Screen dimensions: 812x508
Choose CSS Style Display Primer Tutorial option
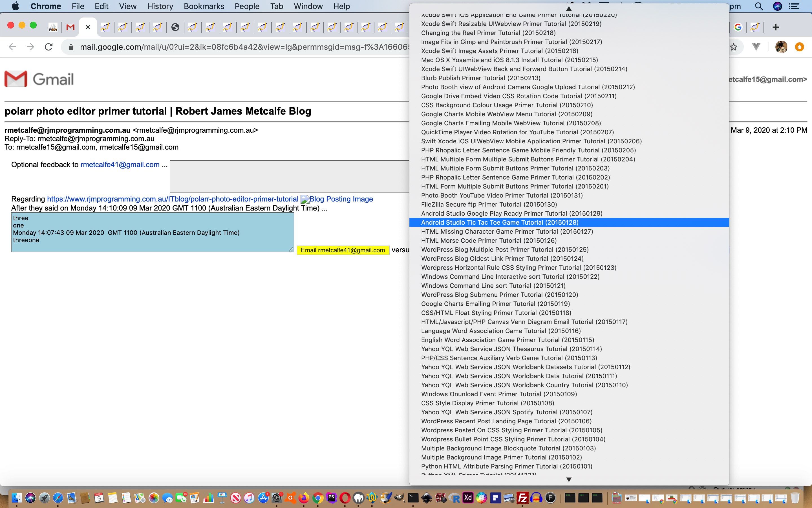pos(569,403)
